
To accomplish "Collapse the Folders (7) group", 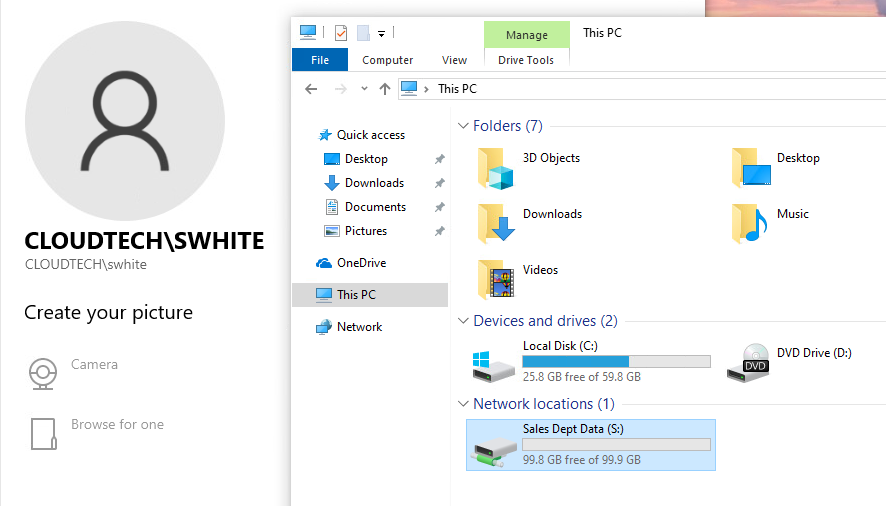I will [463, 126].
